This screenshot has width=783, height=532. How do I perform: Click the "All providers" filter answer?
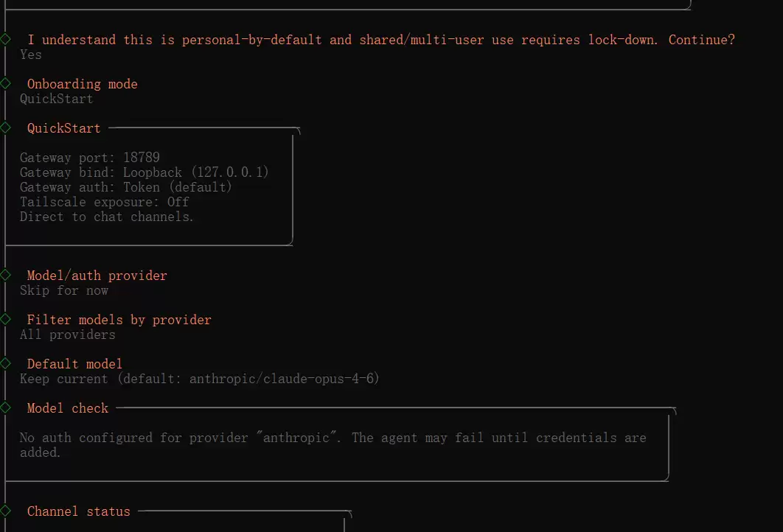pos(68,335)
